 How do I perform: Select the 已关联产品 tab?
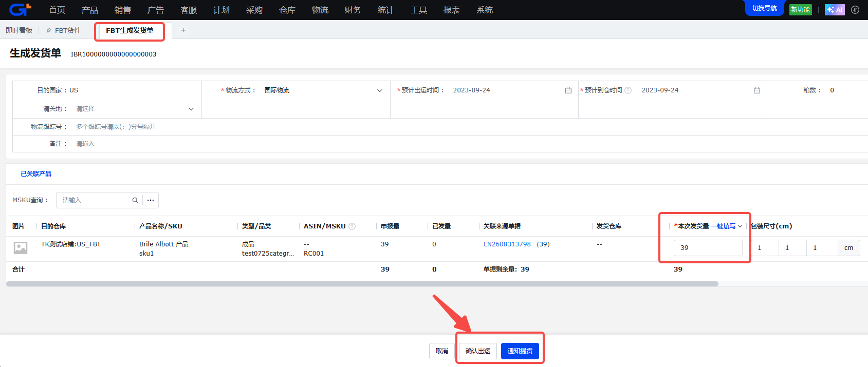click(x=36, y=174)
